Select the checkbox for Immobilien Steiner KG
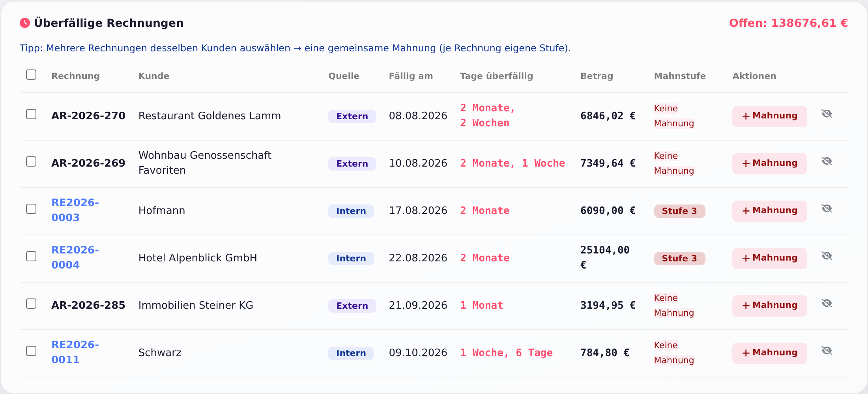 pyautogui.click(x=31, y=304)
